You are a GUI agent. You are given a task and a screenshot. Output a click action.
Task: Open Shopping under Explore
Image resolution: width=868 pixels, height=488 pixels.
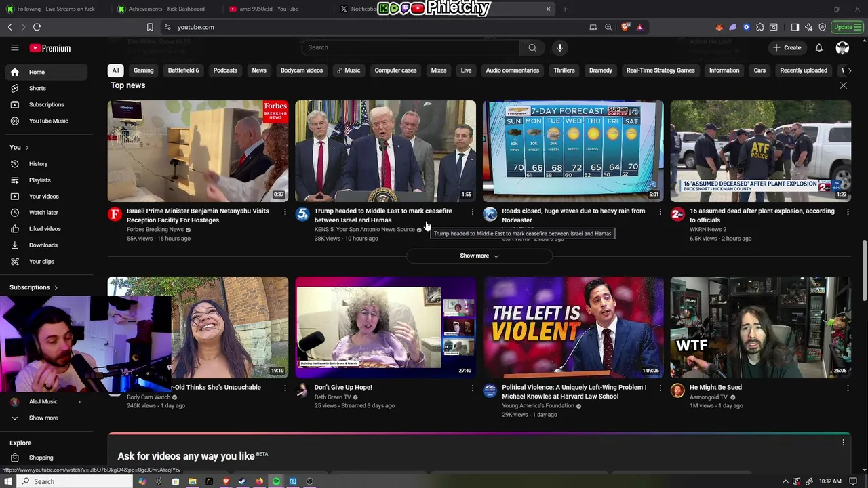pos(46,457)
